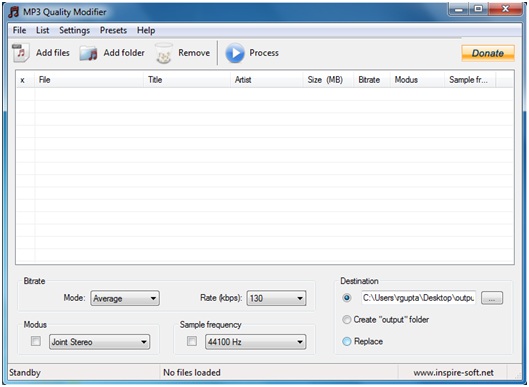
Task: Select the custom destination path radio button
Action: [346, 298]
